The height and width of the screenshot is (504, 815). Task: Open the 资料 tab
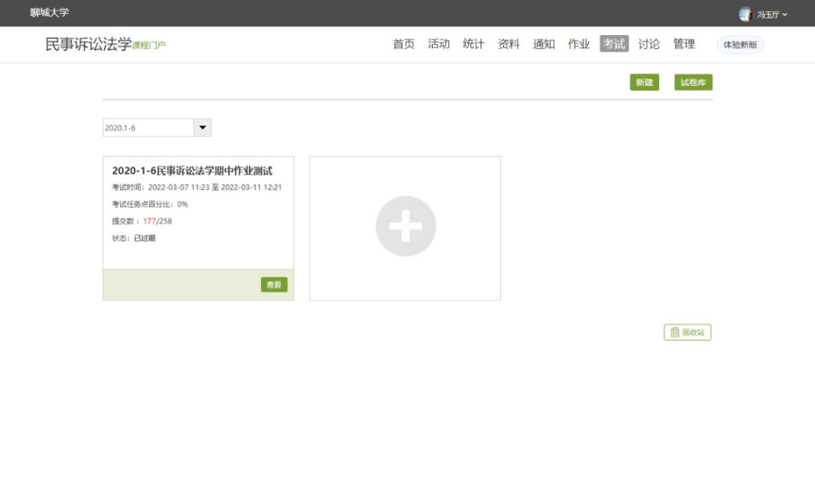509,44
